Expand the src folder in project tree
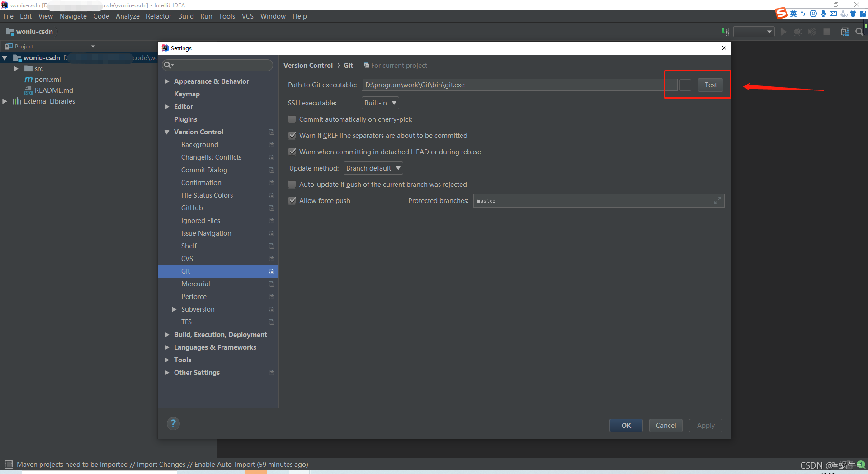868x474 pixels. 16,69
